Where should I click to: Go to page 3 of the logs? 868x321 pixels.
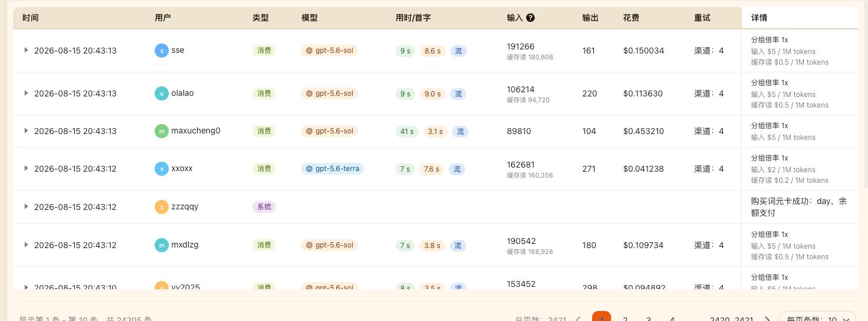[649, 317]
